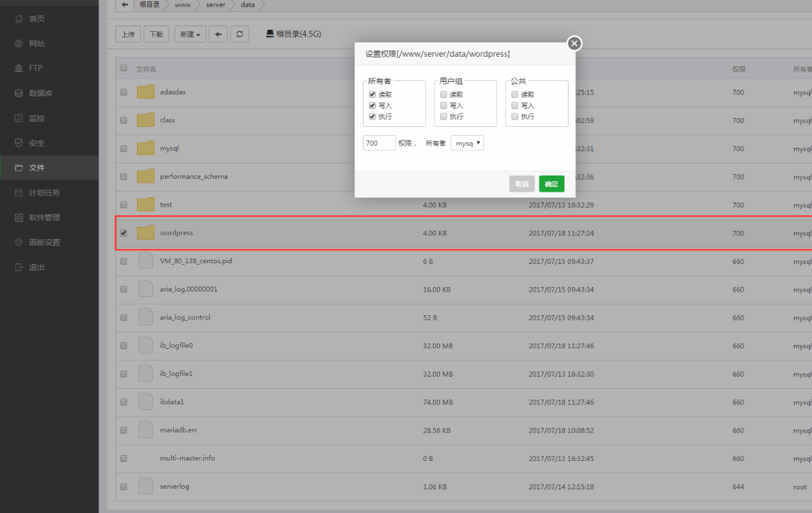Viewport: 812px width, 513px height.
Task: Click the 根目录(4.5G) disk icon
Action: tap(270, 34)
